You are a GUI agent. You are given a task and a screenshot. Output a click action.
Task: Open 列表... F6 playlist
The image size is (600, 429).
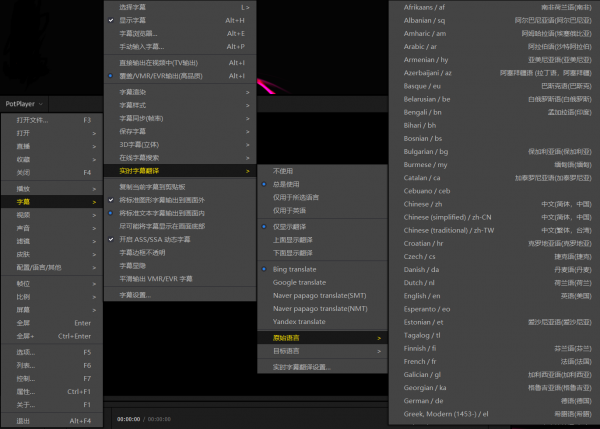(52, 365)
